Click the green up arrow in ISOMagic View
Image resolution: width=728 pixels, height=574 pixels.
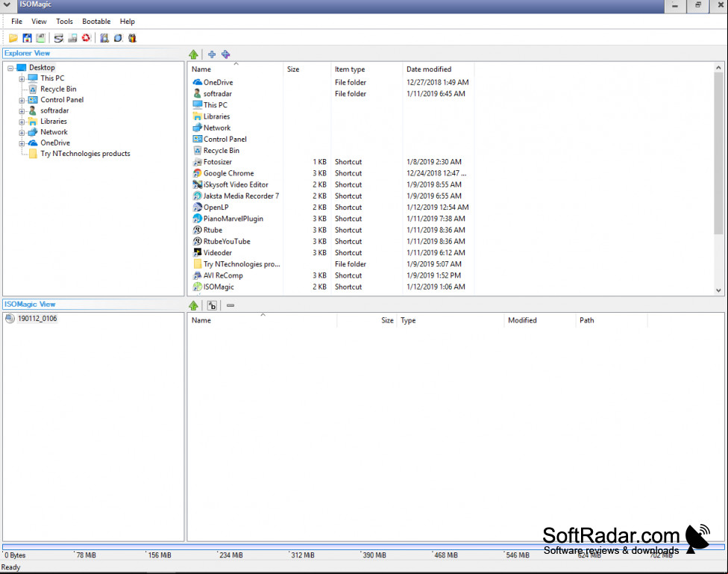[x=194, y=305]
